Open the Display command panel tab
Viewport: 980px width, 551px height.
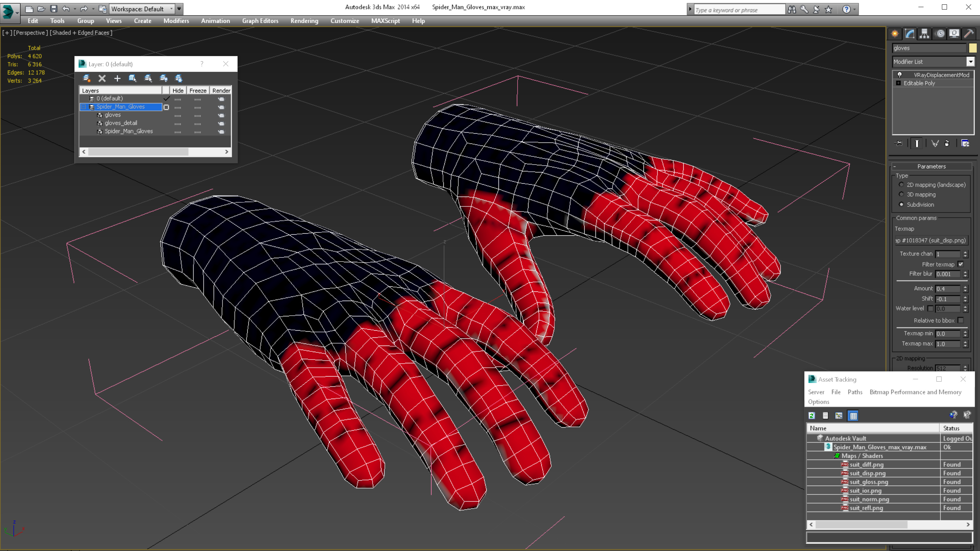tap(954, 34)
